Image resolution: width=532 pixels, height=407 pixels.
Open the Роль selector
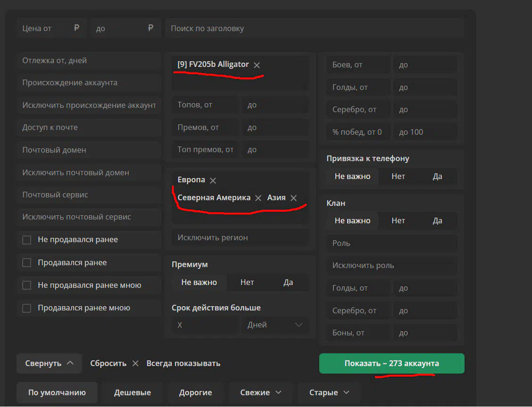point(391,244)
